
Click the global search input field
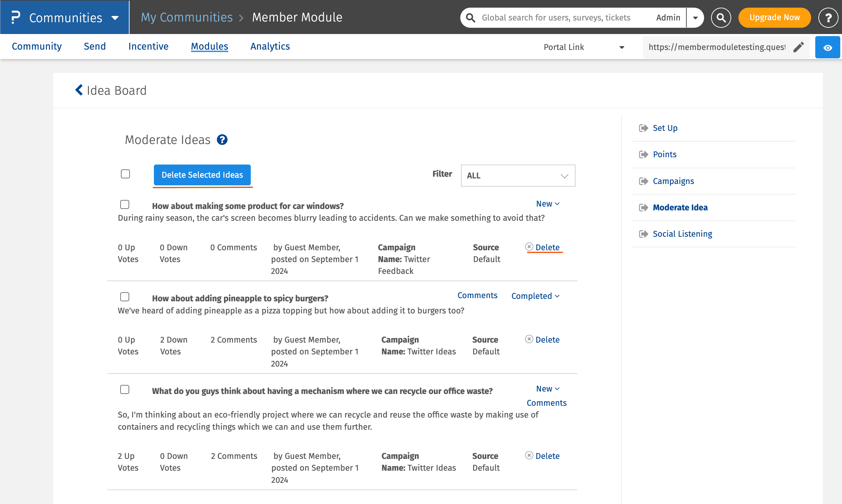pyautogui.click(x=556, y=18)
